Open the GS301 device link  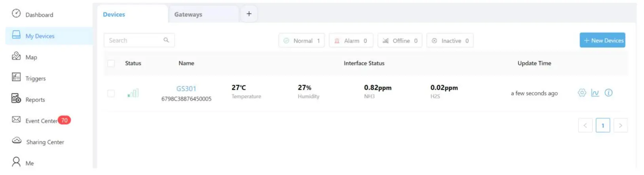(186, 88)
